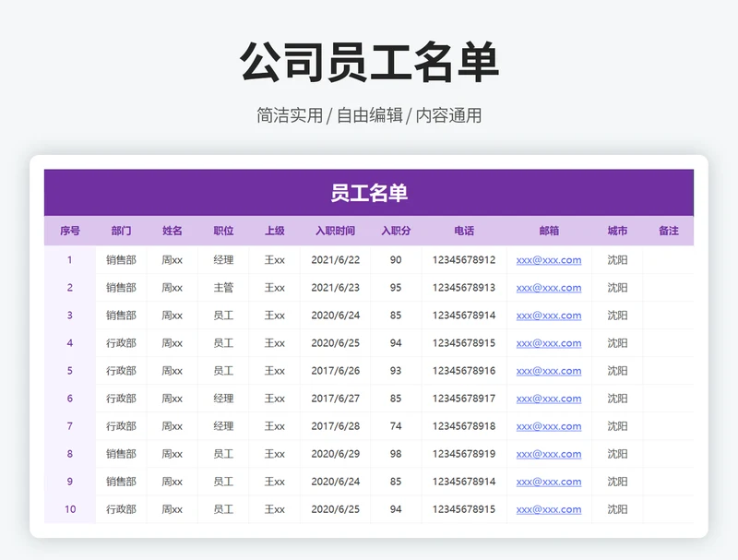This screenshot has width=738, height=560.
Task: Click the date cell 2020/6/29
Action: pyautogui.click(x=335, y=454)
